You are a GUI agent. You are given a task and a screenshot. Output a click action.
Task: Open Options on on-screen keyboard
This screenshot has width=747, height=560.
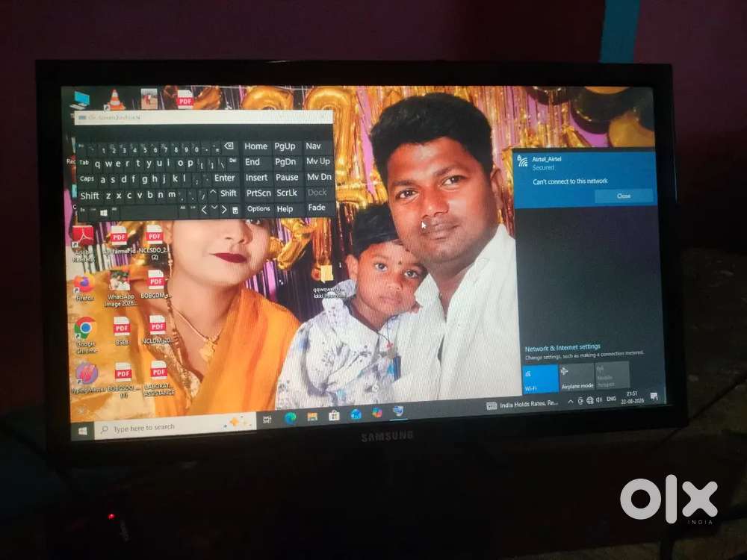pos(258,208)
